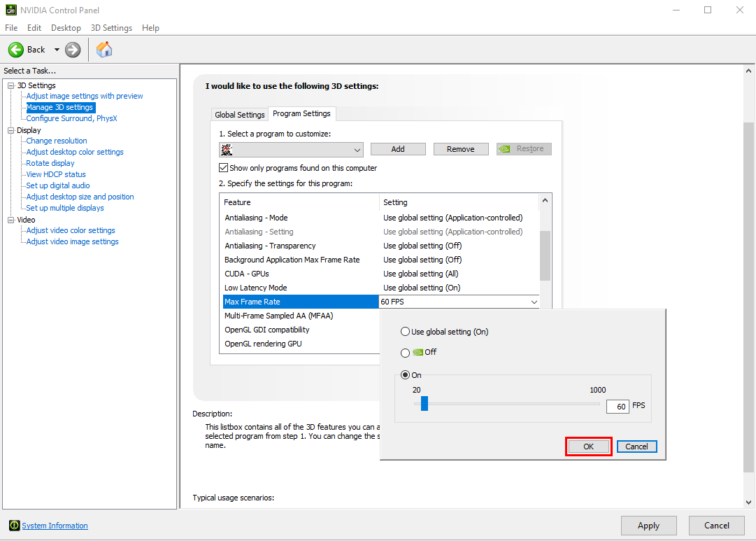The image size is (756, 541).
Task: Click the settings list scroll up arrow
Action: [x=545, y=200]
